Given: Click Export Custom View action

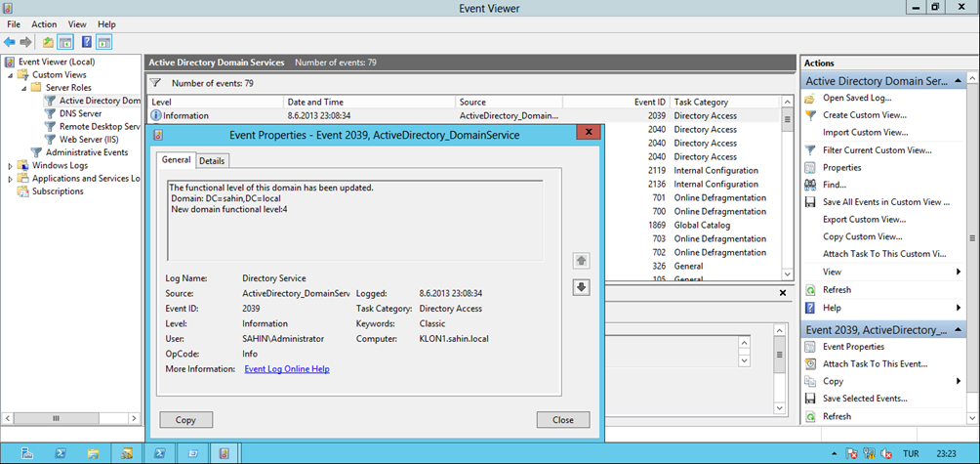Looking at the screenshot, I should (865, 220).
